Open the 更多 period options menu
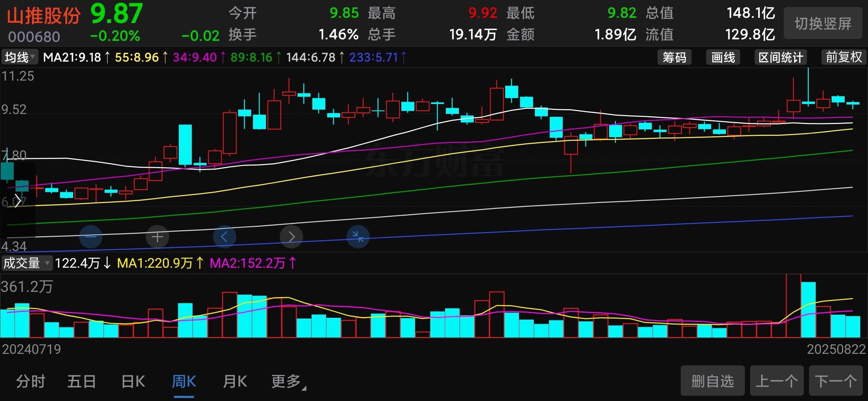Screen dimensions: 868x401 (289, 382)
